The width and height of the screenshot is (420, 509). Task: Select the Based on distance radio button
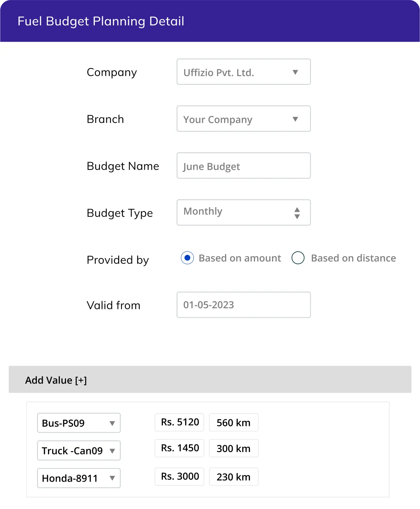[298, 258]
